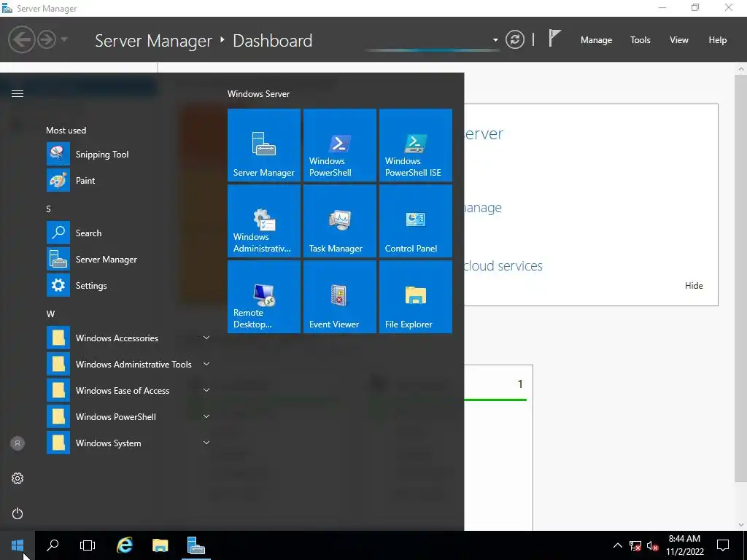Show hidden tray icons chevron
The image size is (747, 560).
click(x=617, y=545)
